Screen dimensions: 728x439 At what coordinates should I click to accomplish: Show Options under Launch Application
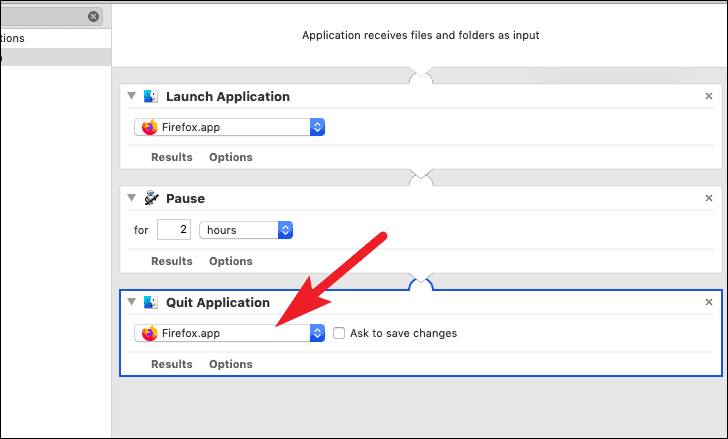click(x=231, y=157)
